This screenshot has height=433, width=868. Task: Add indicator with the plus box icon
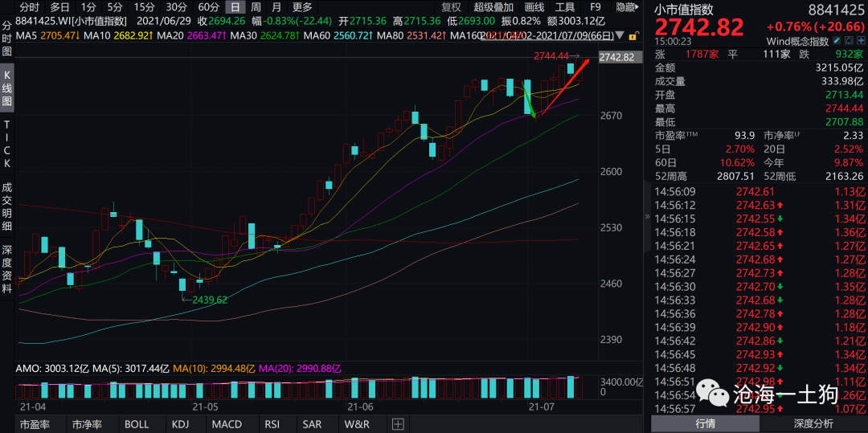click(397, 424)
